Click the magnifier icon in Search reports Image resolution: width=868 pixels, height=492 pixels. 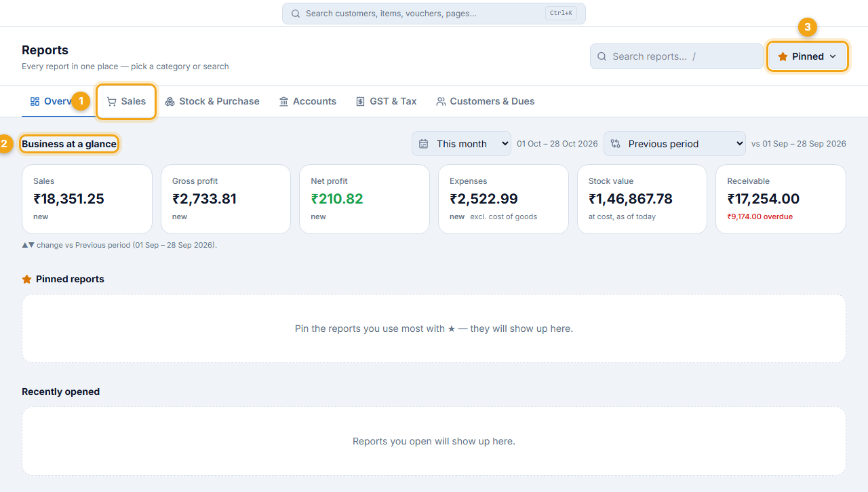[601, 56]
